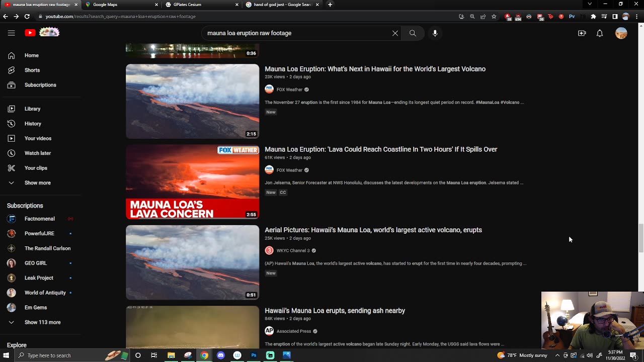Screen dimensions: 644x362
Task: Open the YouTube guide hamburger menu
Action: pos(11,33)
